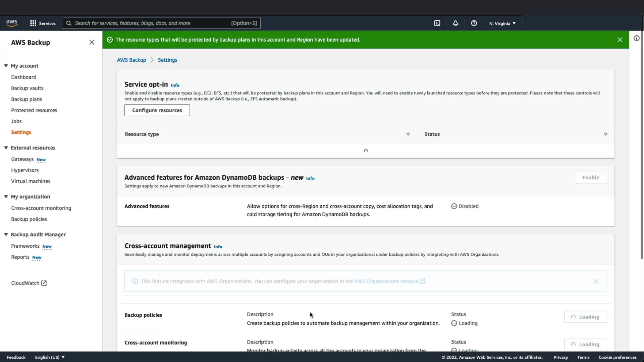Click in the services search field
The height and width of the screenshot is (362, 644).
[151, 23]
